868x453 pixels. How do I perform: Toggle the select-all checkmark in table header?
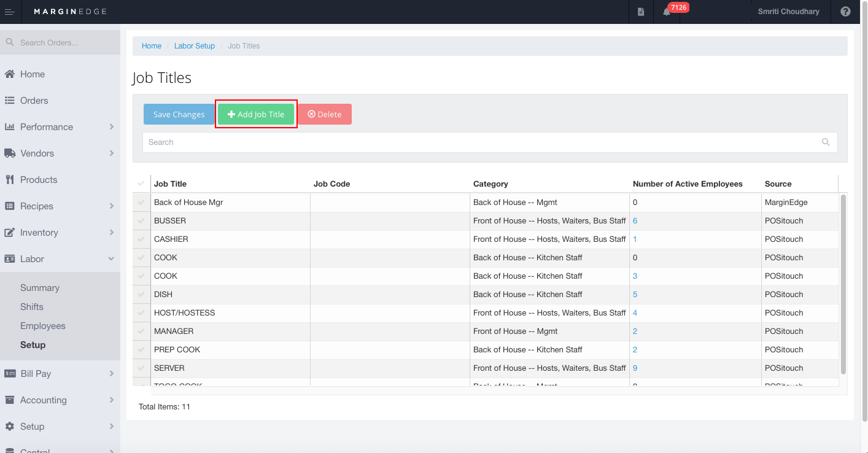click(x=141, y=184)
